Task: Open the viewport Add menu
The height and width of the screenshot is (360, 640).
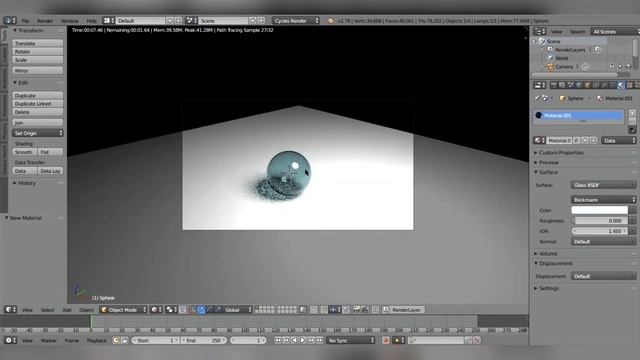Action: [67, 310]
